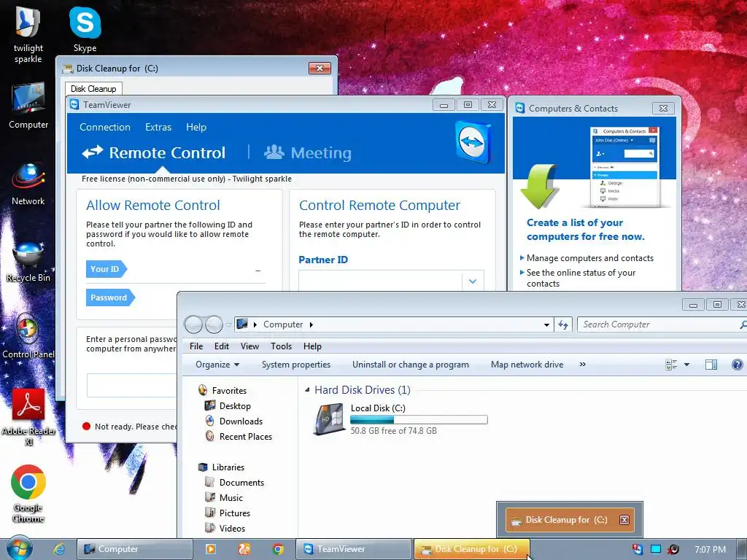Show more toolbar commands chevron

(582, 365)
